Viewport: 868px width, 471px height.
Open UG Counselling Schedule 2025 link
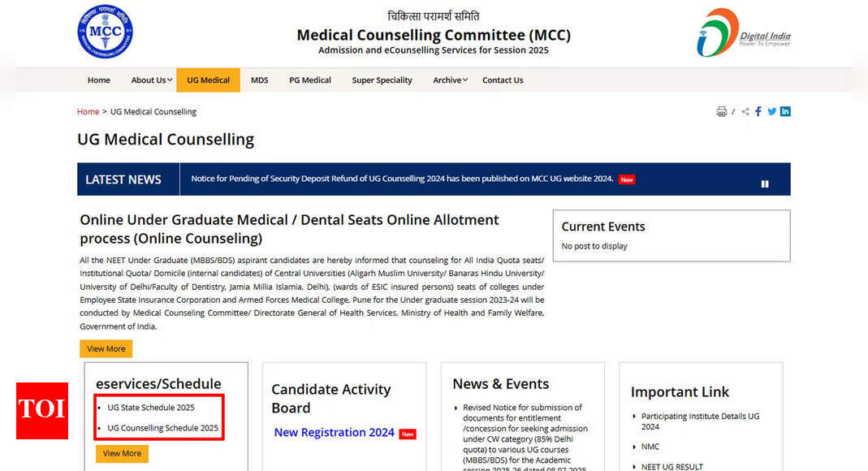162,428
